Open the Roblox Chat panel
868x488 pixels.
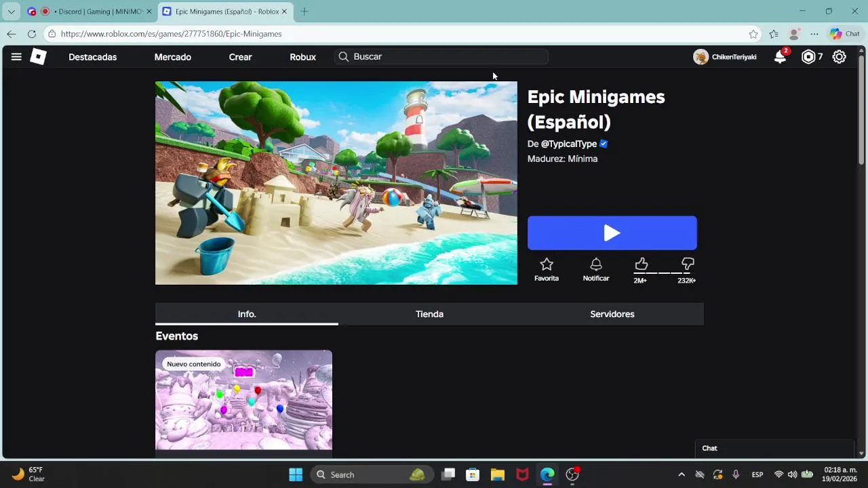click(774, 449)
